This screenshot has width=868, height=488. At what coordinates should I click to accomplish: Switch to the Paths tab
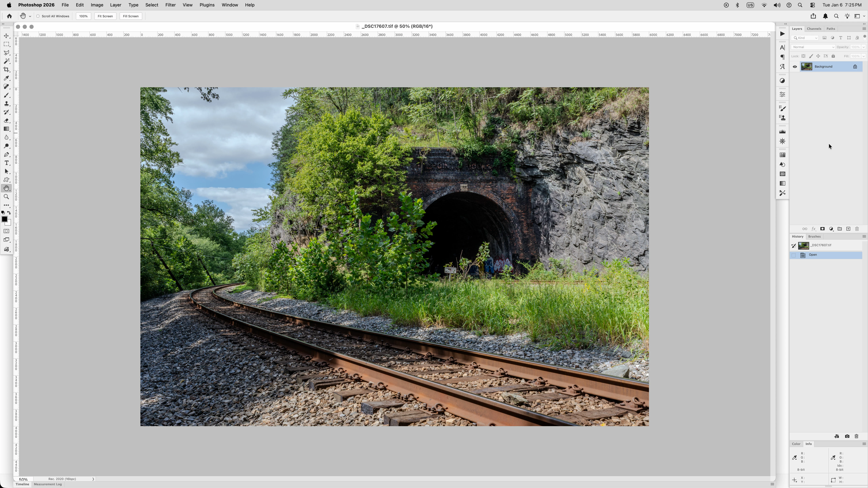(831, 29)
